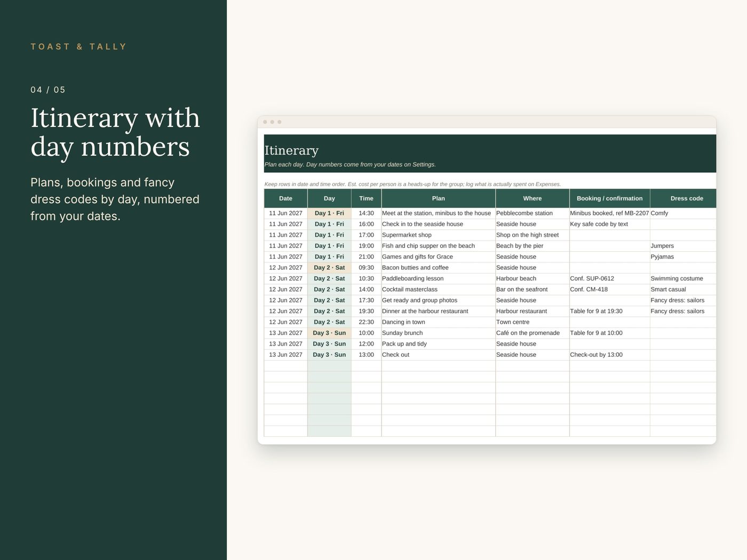Click the Time column header
This screenshot has height=560, width=747.
(366, 198)
